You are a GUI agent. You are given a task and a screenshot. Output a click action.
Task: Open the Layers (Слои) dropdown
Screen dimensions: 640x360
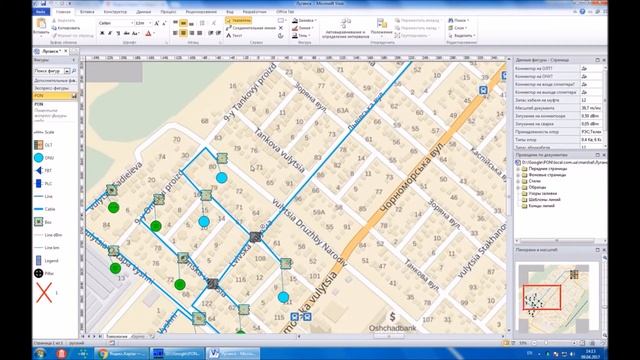tap(458, 28)
